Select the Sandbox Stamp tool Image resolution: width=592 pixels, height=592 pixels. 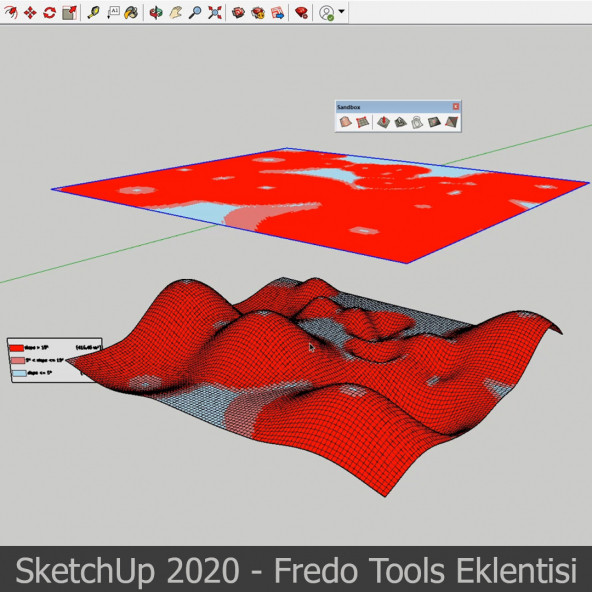coord(400,122)
